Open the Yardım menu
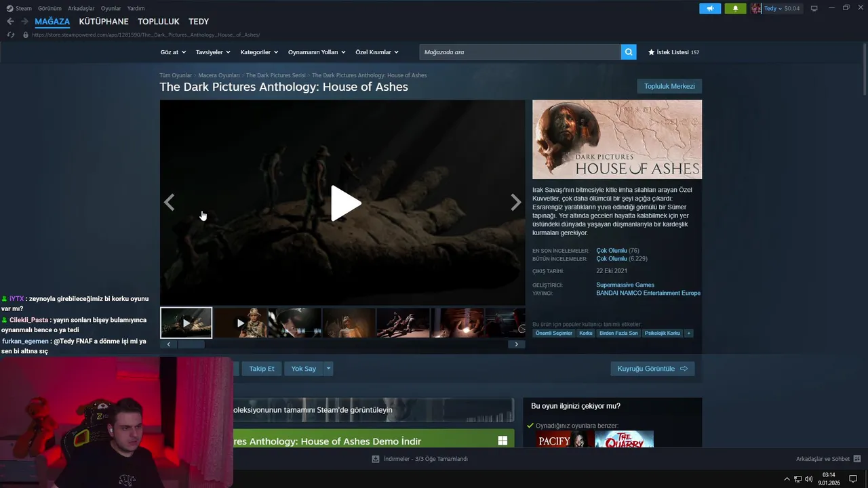 pos(136,8)
